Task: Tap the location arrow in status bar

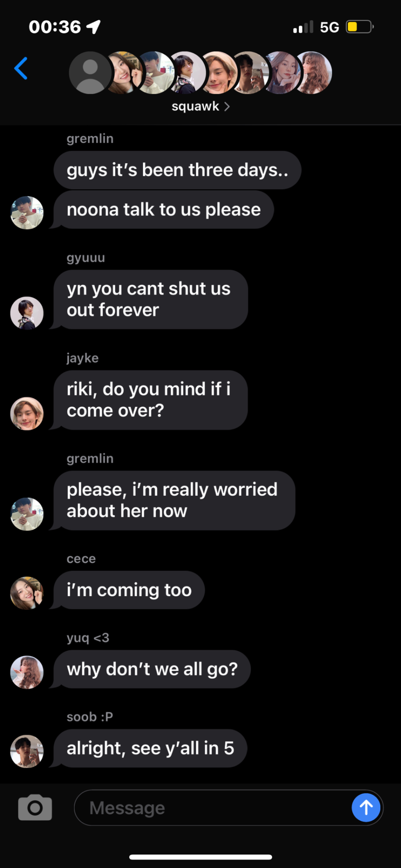Action: point(94,27)
